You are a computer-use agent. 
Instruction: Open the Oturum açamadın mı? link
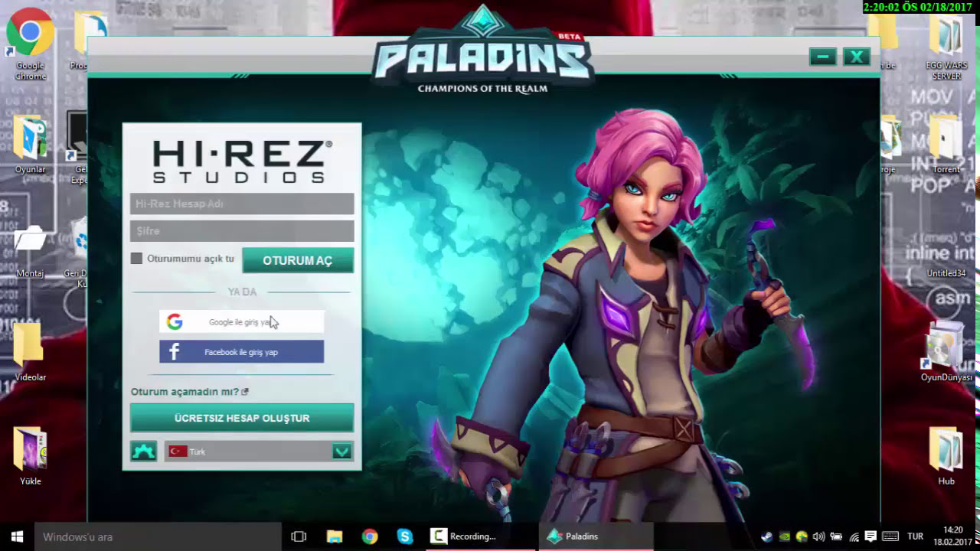(x=189, y=392)
